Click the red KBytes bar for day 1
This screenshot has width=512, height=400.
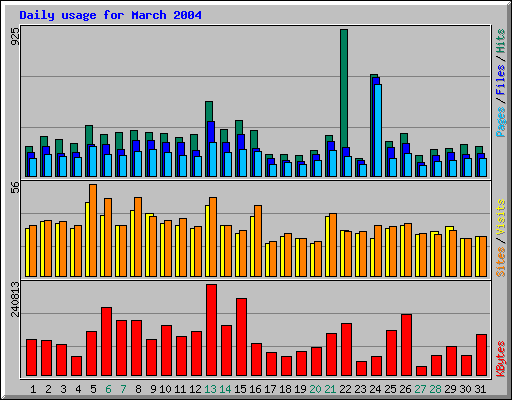(31, 357)
